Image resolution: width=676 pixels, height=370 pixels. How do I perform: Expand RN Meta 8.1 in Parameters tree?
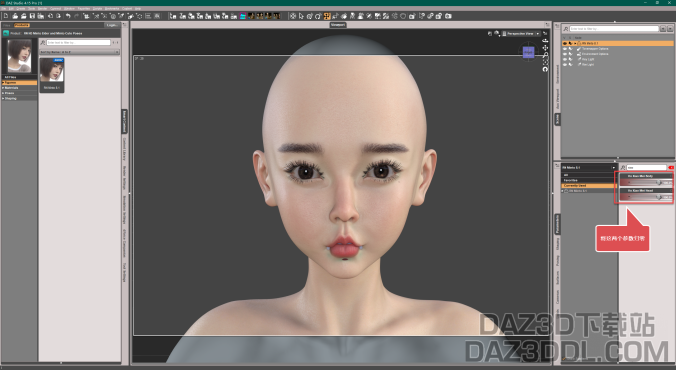pyautogui.click(x=563, y=191)
